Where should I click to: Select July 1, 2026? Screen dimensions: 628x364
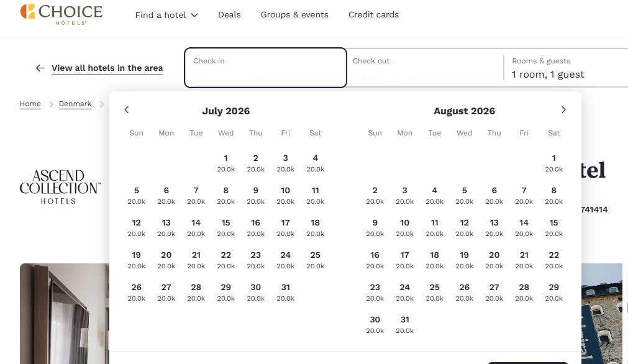226,163
